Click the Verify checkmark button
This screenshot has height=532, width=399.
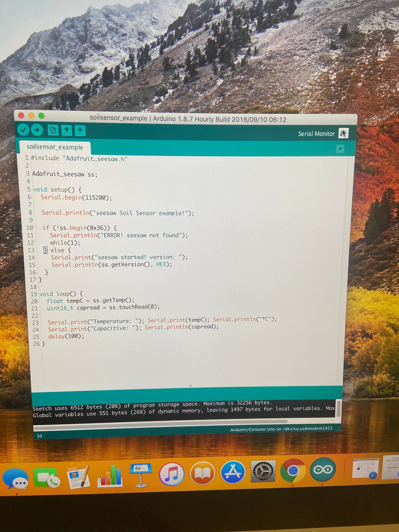click(x=23, y=130)
